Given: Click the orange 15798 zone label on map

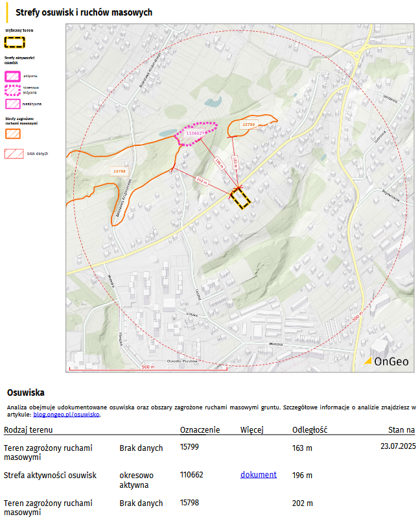Looking at the screenshot, I should click(119, 171).
